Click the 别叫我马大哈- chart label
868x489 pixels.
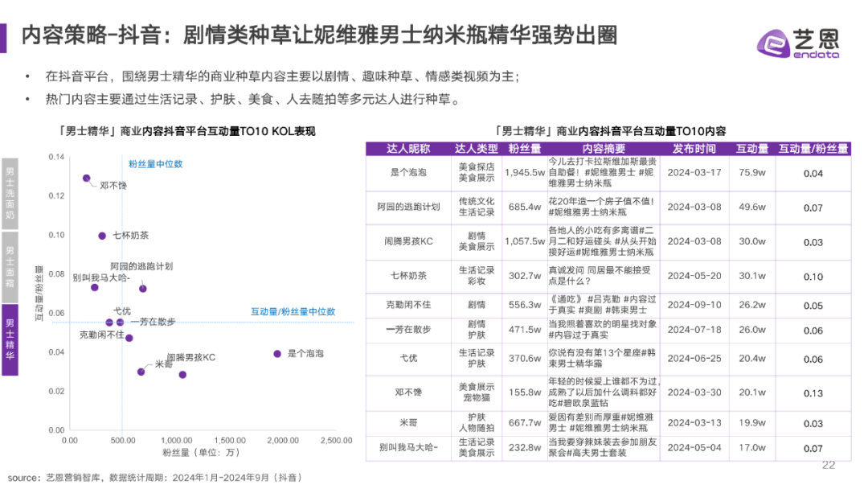pos(101,277)
